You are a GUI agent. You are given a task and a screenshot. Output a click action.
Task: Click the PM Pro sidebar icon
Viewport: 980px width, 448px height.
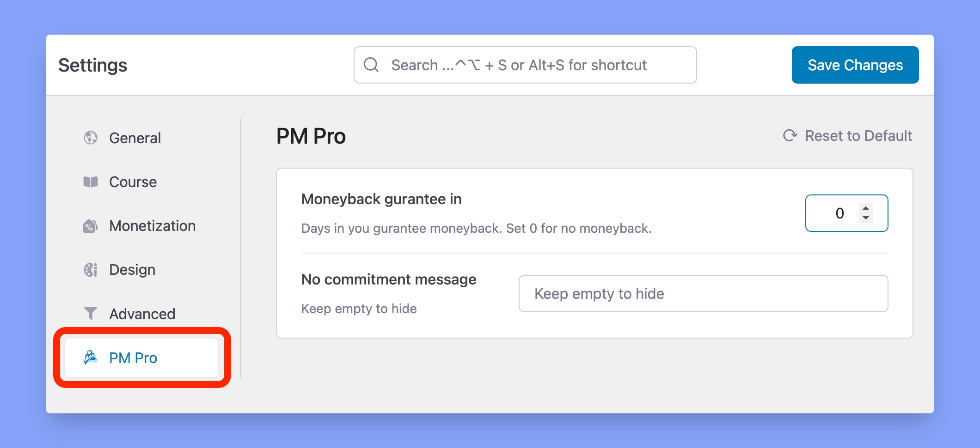point(91,357)
